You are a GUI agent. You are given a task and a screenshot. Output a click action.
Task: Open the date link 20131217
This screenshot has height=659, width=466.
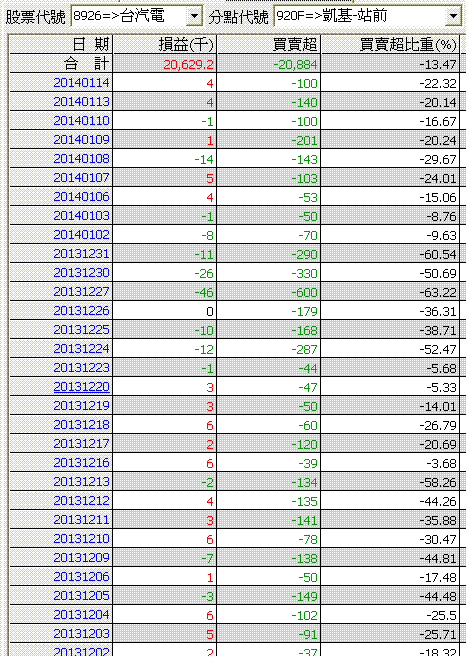82,444
